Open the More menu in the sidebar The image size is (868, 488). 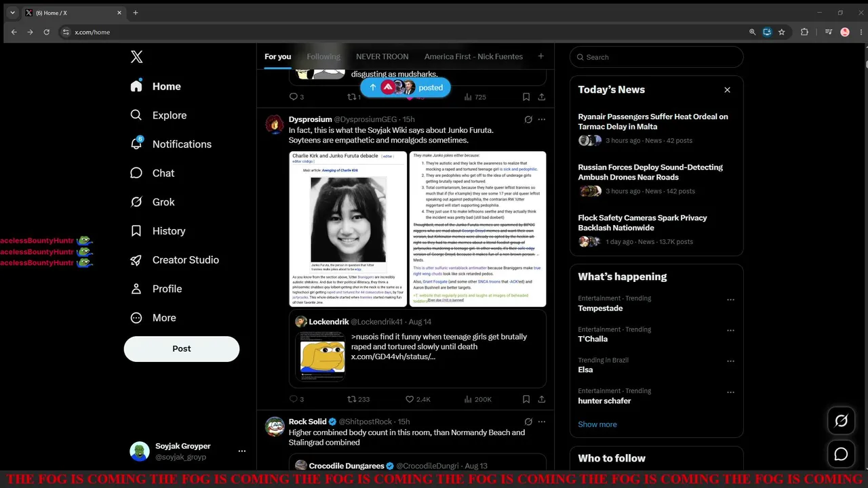(x=153, y=318)
